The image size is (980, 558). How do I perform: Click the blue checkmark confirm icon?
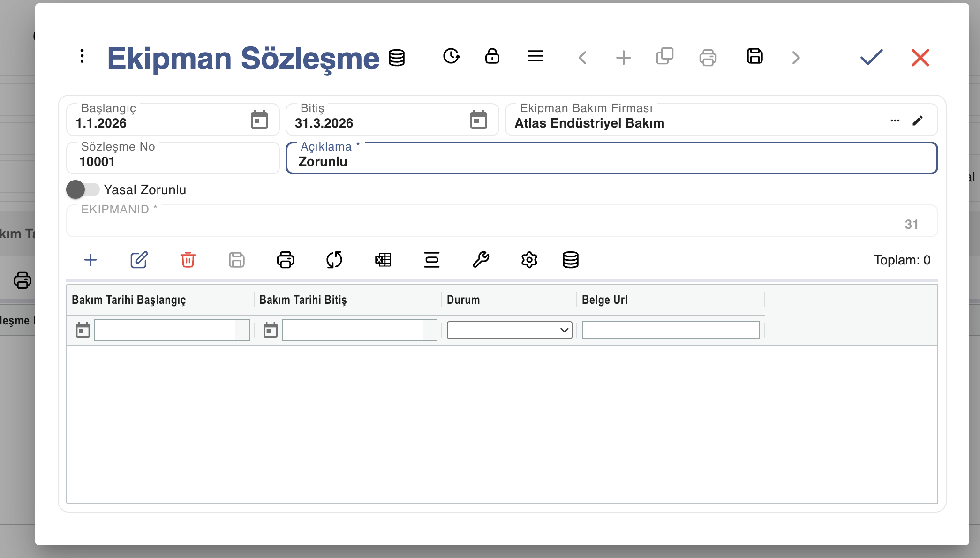(x=871, y=58)
